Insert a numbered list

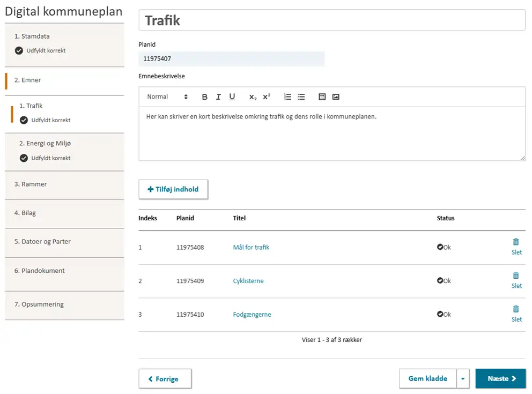point(287,97)
